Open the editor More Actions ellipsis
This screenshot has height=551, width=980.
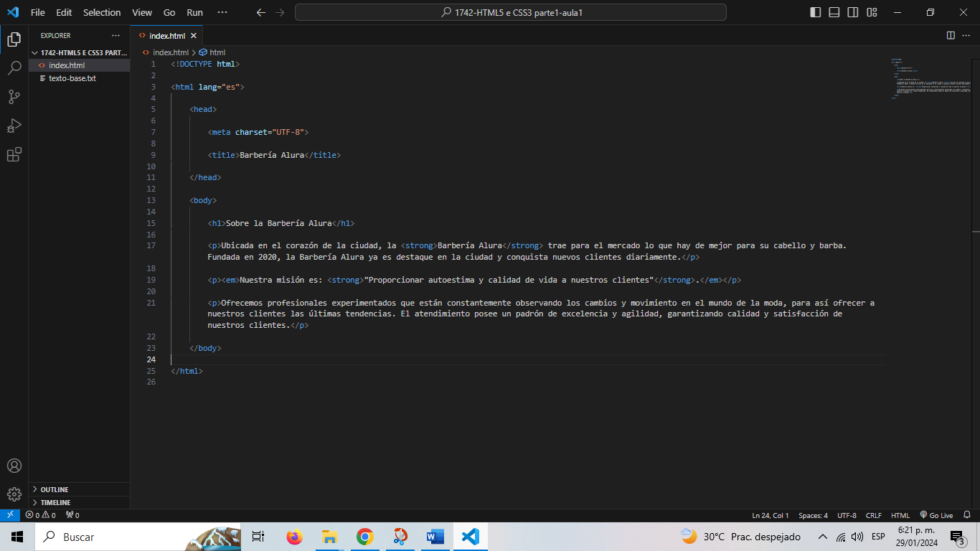pos(967,35)
